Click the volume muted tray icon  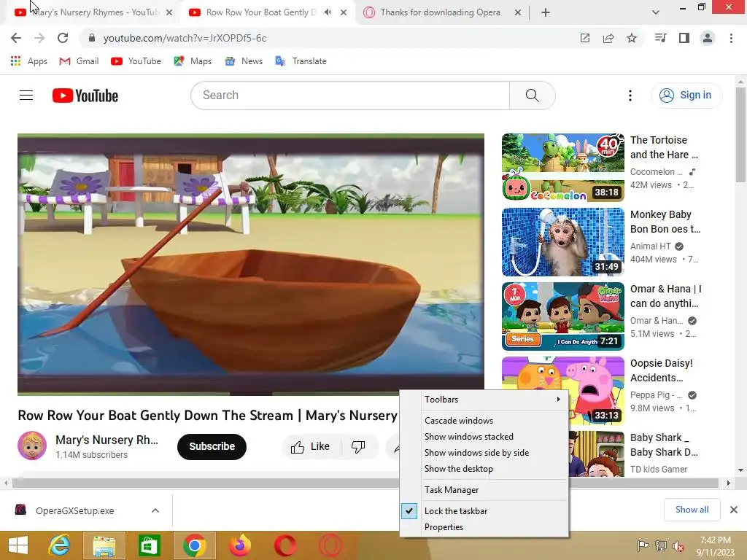pos(678,546)
